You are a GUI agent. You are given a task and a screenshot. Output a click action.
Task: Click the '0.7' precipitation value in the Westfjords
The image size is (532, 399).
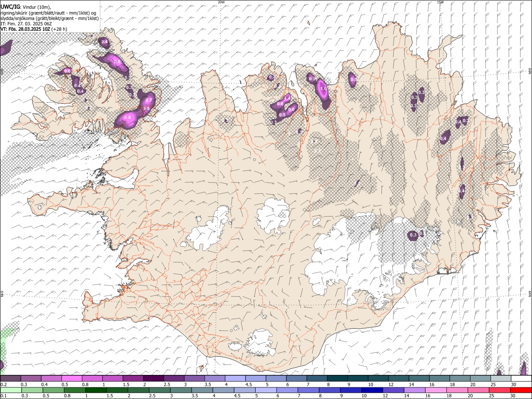point(149,100)
